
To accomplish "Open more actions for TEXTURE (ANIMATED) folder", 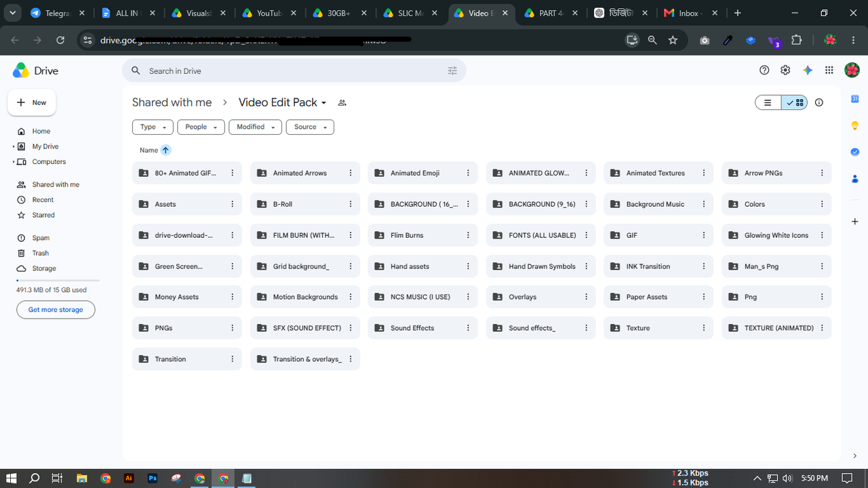I will (x=822, y=328).
